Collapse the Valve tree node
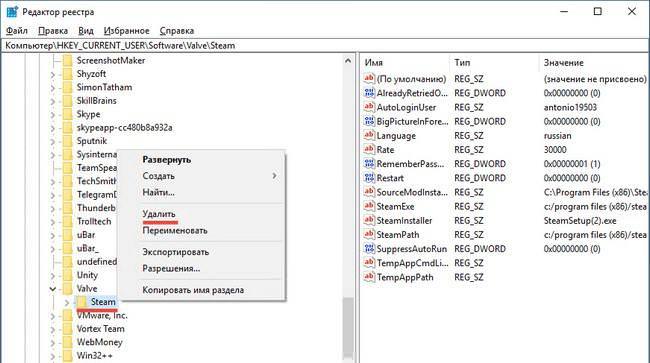The image size is (650, 363). [x=53, y=289]
